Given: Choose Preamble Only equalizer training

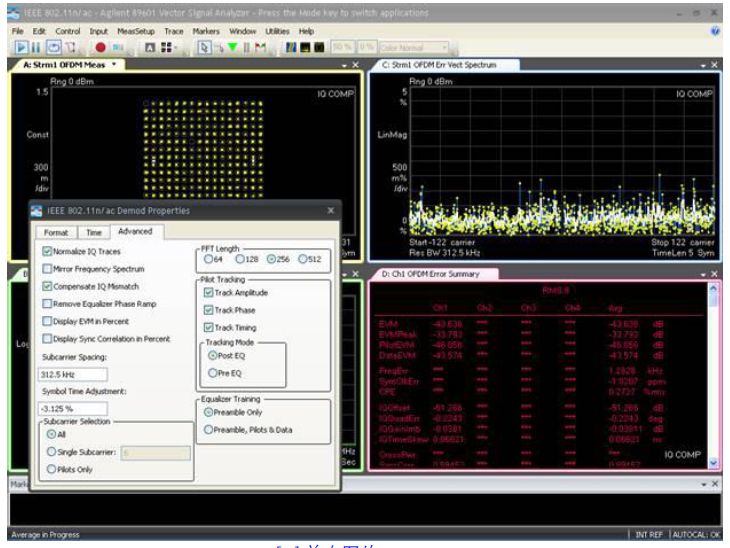Looking at the screenshot, I should pos(208,412).
